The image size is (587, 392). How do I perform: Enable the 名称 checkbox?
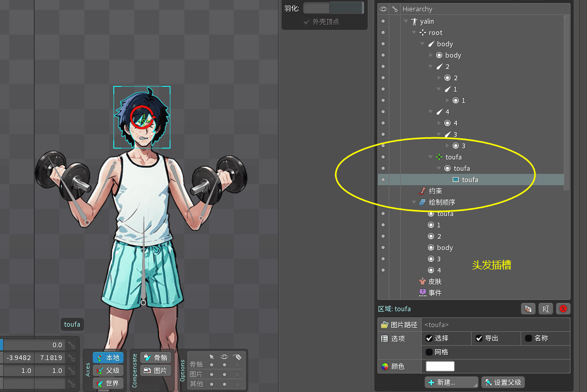(528, 338)
